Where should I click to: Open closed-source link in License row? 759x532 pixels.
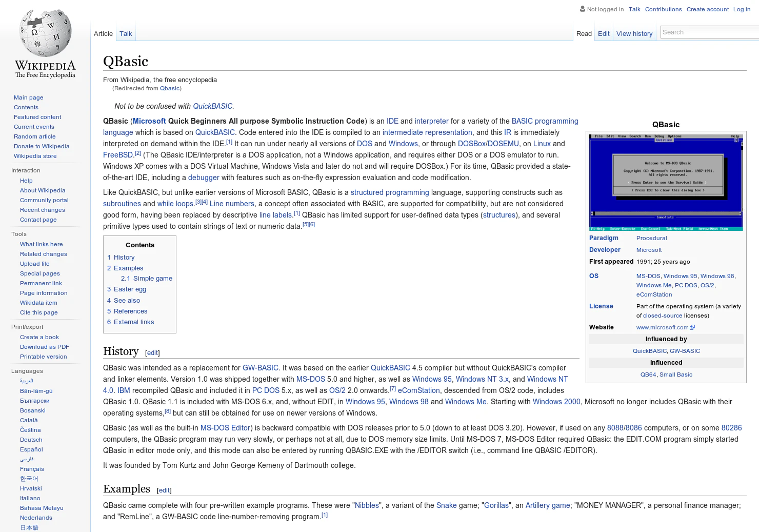coord(663,316)
